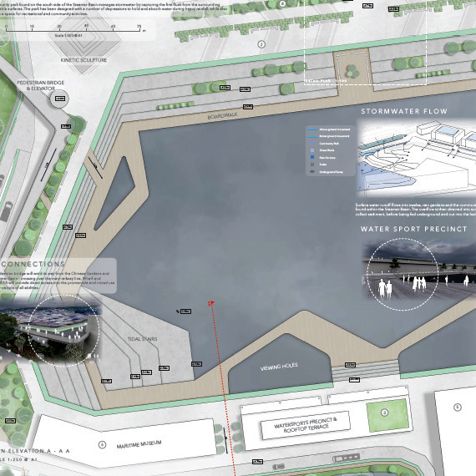Click the Below ground movement legend entry
This screenshot has height=476, width=476.
329,137
